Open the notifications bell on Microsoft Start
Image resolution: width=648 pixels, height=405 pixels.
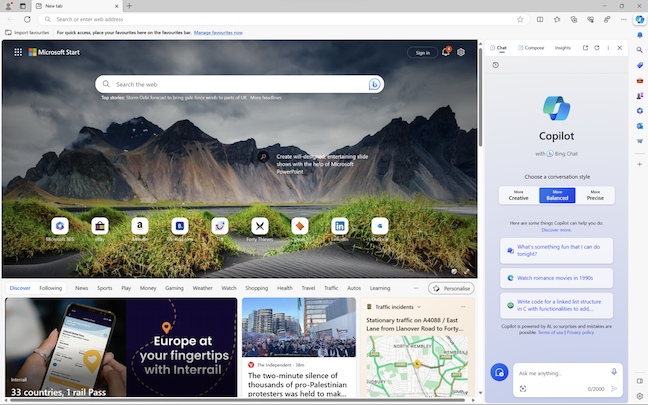point(446,52)
